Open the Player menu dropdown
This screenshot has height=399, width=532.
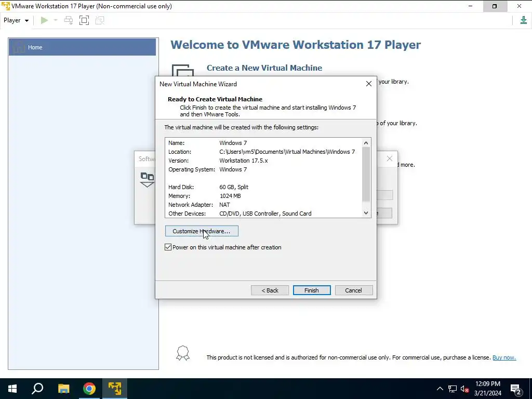click(16, 20)
